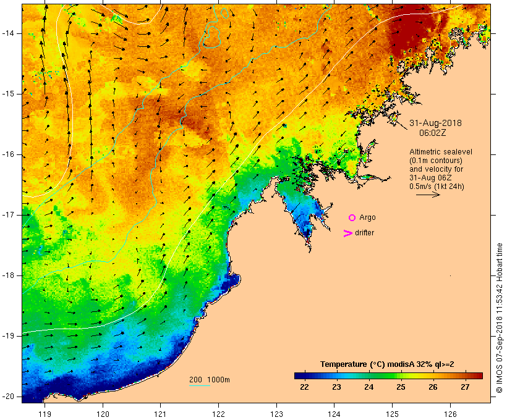
Task: Click the -15 latitude axis label
Action: pyautogui.click(x=8, y=94)
